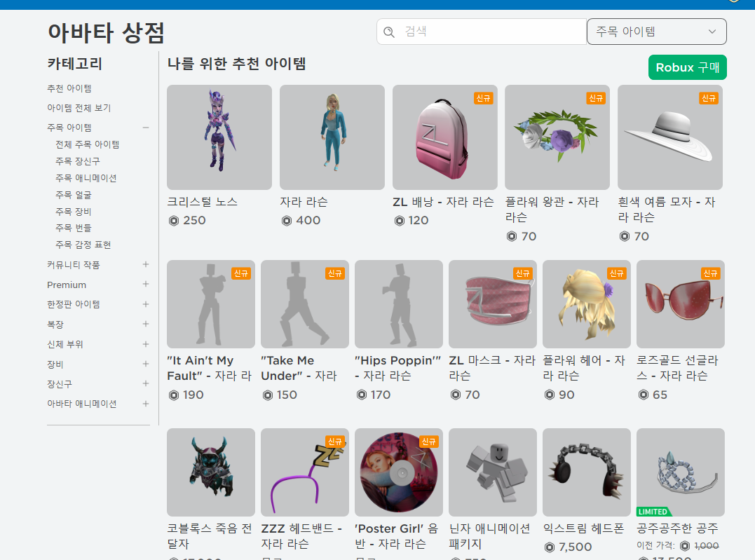Screen dimensions: 755x560
Task: Select 주목 얼굴 subcategory
Action: [x=73, y=195]
